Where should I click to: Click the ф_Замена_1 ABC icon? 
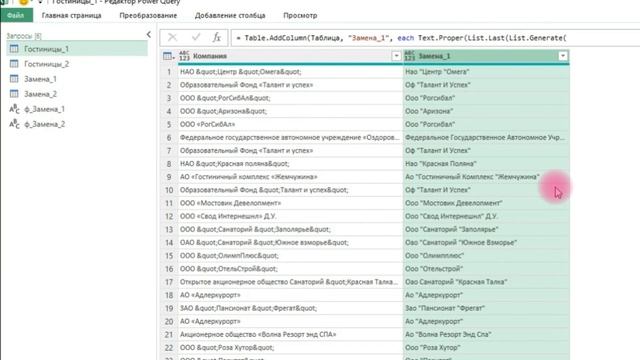pyautogui.click(x=14, y=109)
